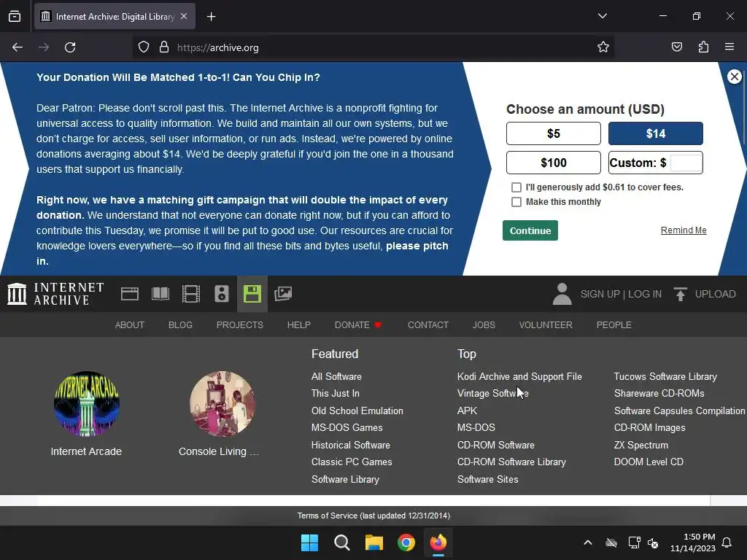The width and height of the screenshot is (747, 560).
Task: Click the Remind Me link
Action: click(684, 230)
